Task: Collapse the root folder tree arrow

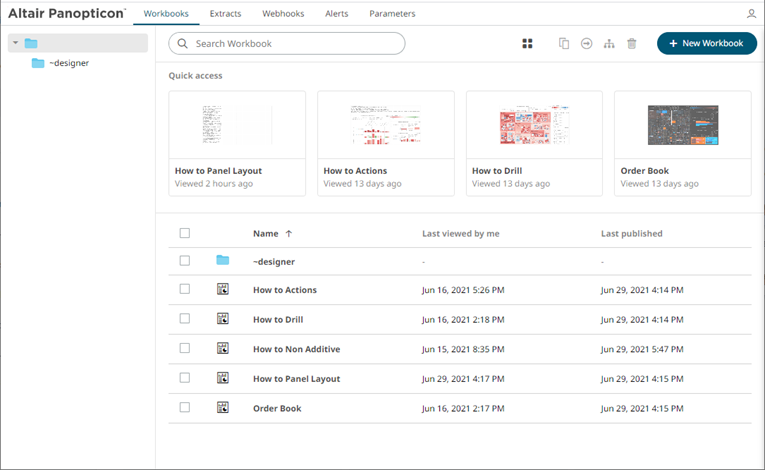Action: click(x=15, y=43)
